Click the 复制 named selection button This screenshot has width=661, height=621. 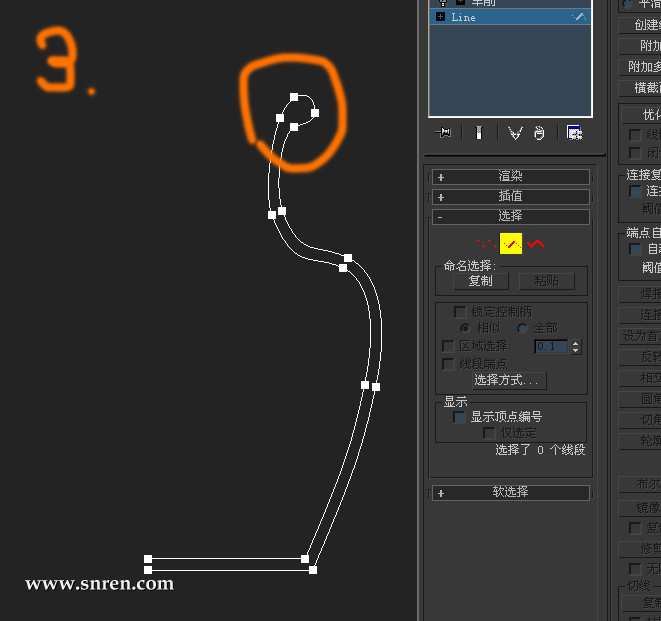tap(481, 281)
